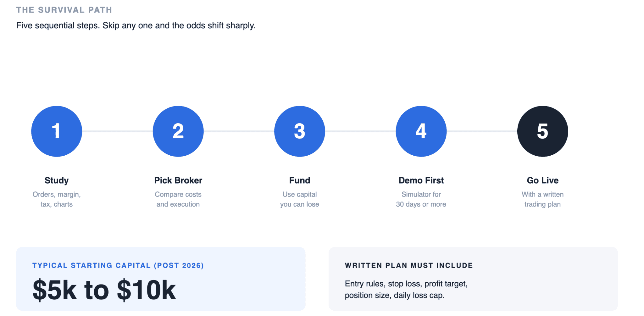644x316 pixels.
Task: Click "Orders, margin, tax, charts" description
Action: click(57, 199)
